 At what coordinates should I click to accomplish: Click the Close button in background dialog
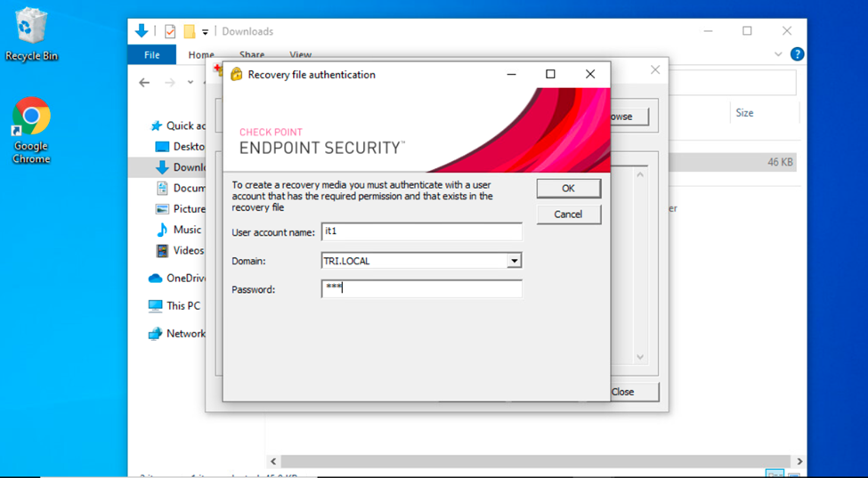(x=635, y=392)
